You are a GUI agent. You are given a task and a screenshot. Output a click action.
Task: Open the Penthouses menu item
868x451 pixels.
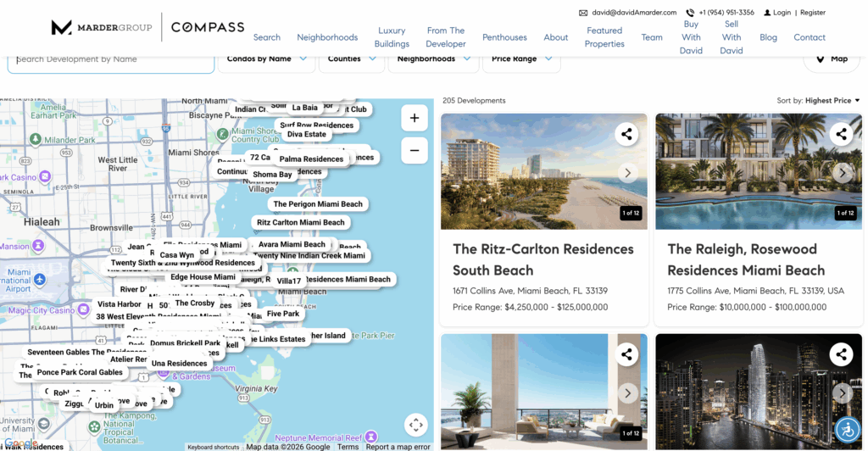click(504, 37)
